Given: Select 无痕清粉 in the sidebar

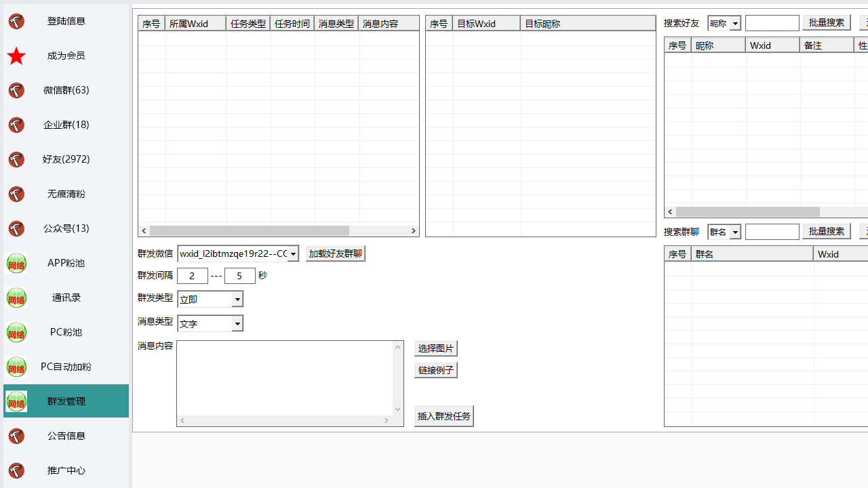Looking at the screenshot, I should [x=66, y=194].
